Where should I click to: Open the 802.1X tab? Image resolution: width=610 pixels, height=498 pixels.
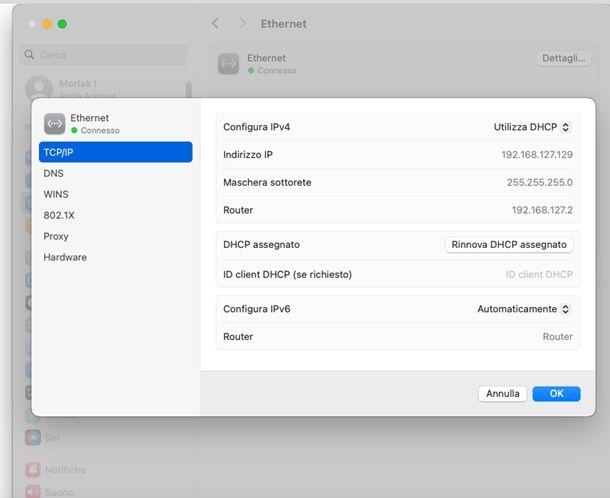click(59, 215)
